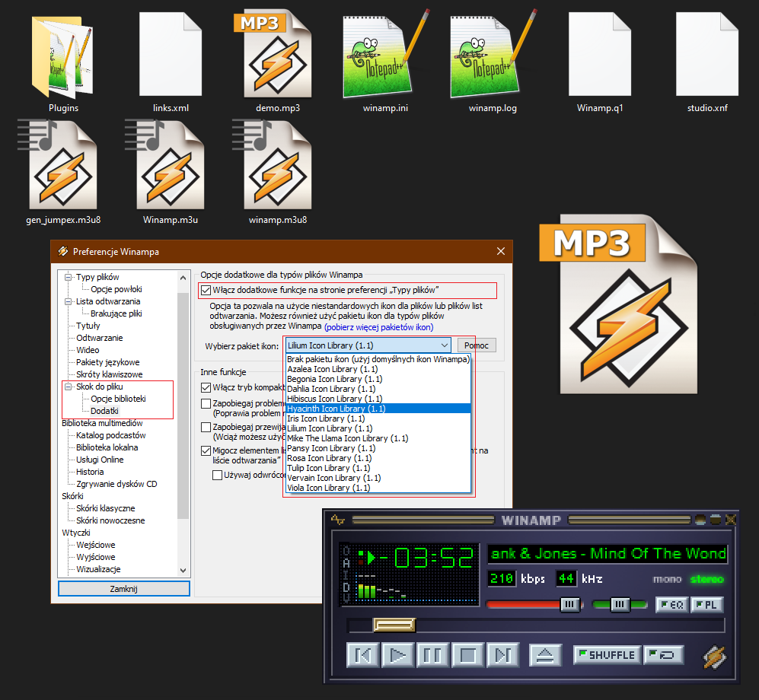Screen dimensions: 759x700
Task: Choose Hibiscus Icon Library from list
Action: coord(378,399)
